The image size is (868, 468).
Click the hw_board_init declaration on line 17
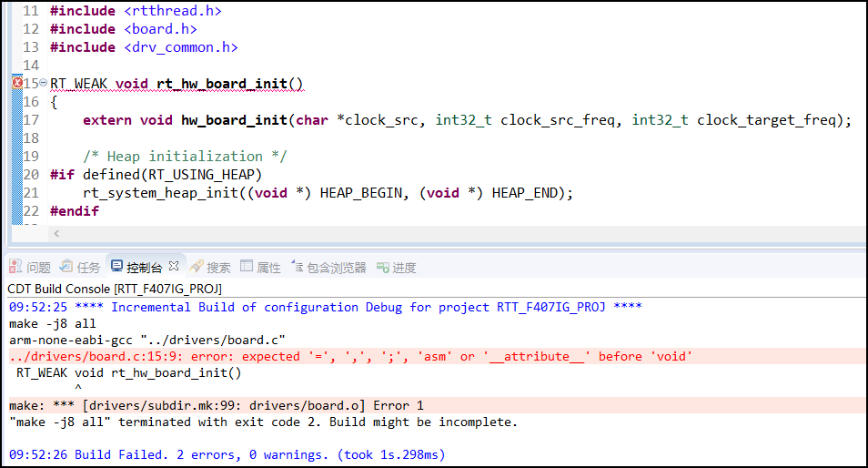click(468, 120)
